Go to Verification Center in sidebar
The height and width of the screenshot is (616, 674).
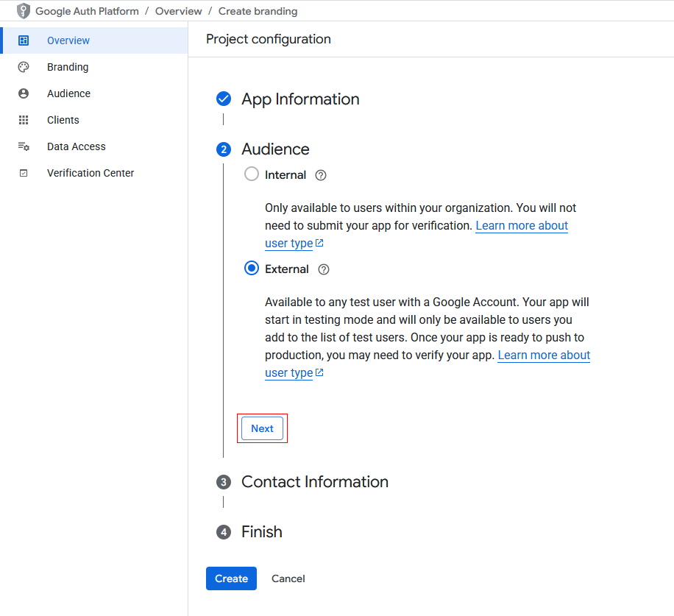point(91,173)
